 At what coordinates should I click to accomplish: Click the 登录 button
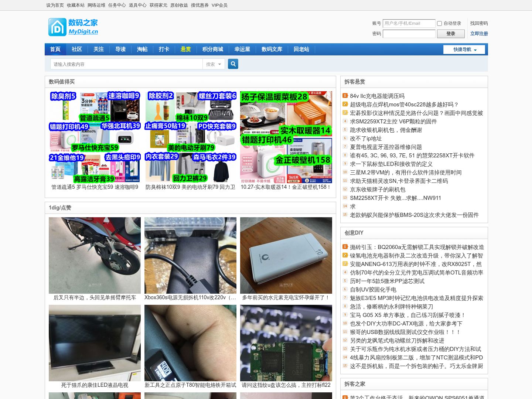tap(451, 34)
